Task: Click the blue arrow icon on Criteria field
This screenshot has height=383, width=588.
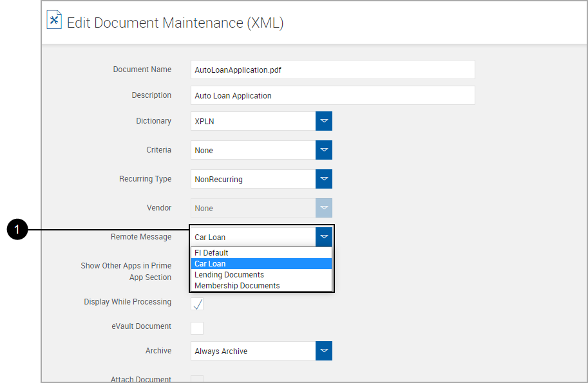Action: (x=323, y=149)
